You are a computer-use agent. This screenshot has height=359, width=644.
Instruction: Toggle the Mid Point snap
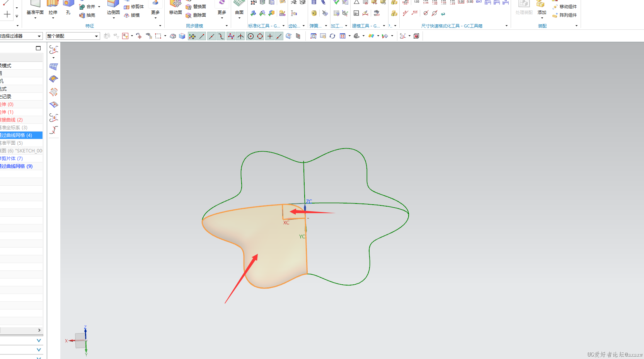pos(211,36)
